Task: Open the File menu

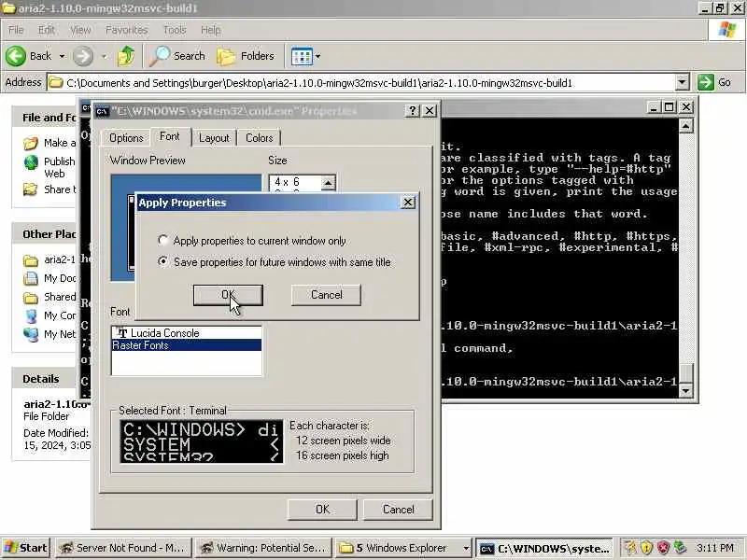Action: click(16, 30)
